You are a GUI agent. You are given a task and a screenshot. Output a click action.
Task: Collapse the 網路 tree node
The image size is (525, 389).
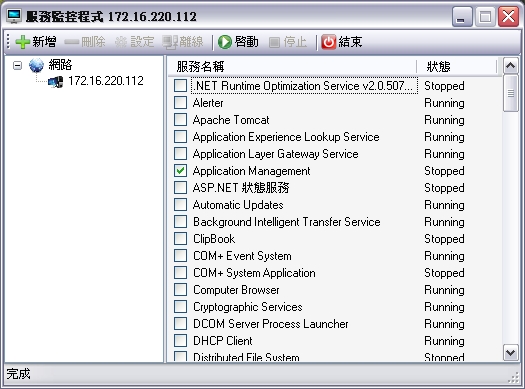tap(17, 65)
